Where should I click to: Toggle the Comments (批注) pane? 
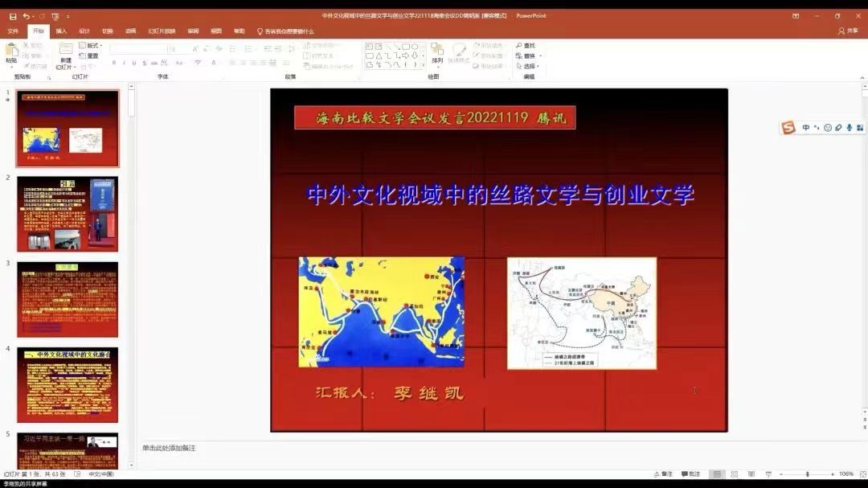(690, 474)
